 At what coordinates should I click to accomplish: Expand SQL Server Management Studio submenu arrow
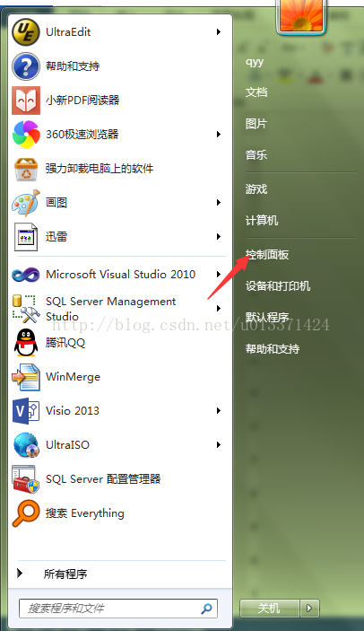(x=219, y=309)
